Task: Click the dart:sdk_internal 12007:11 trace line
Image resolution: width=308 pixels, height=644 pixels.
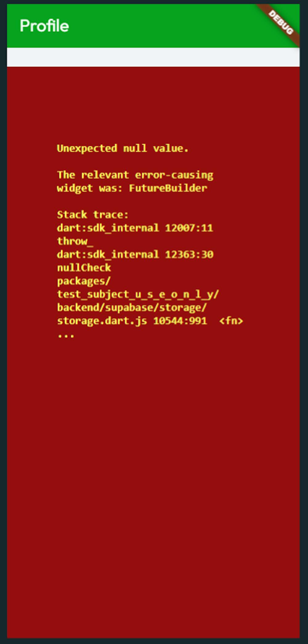Action: pos(135,228)
